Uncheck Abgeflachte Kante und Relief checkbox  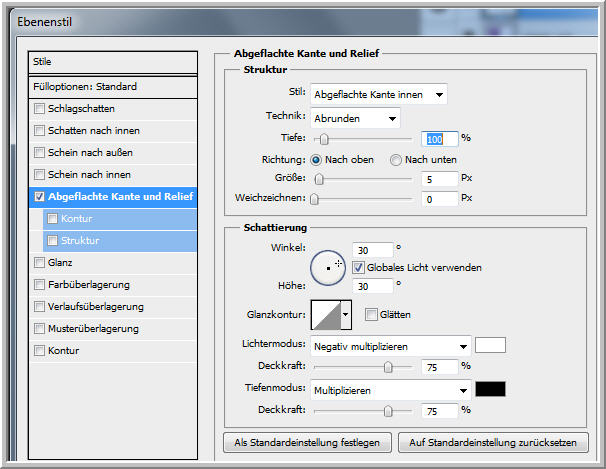[39, 197]
